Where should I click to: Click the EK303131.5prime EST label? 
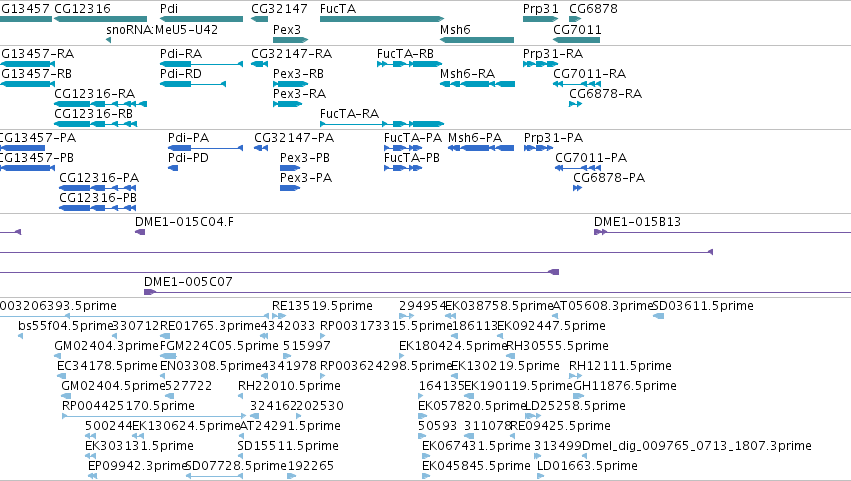tap(139, 446)
